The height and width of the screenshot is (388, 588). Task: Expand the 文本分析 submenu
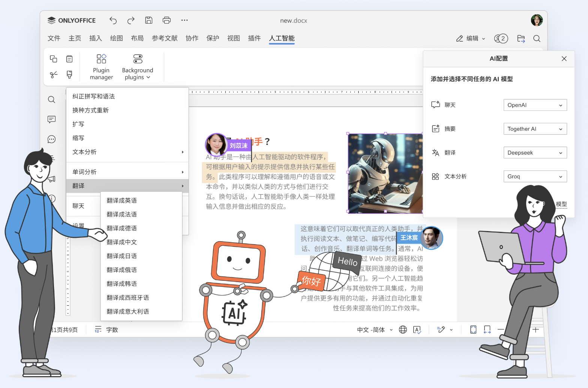(x=127, y=152)
